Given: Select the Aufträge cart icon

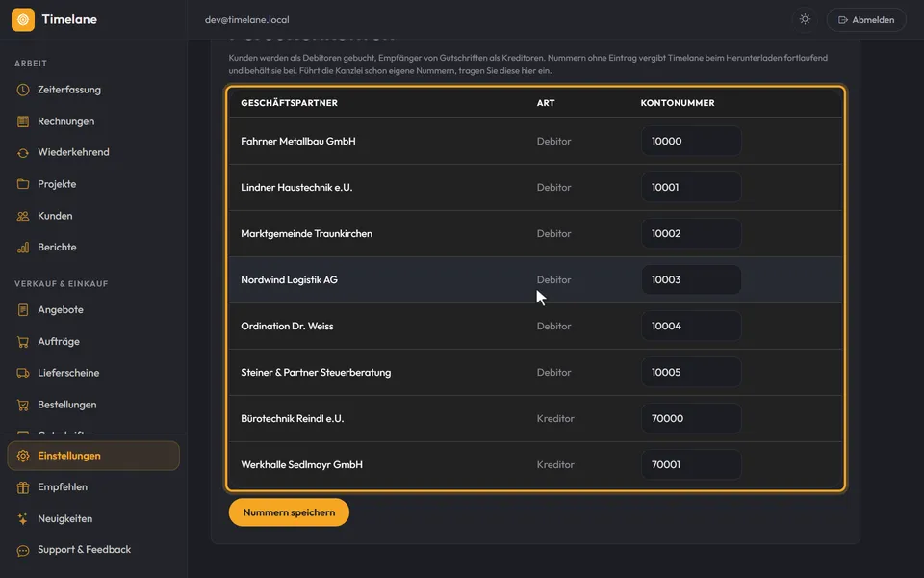Looking at the screenshot, I should [23, 341].
